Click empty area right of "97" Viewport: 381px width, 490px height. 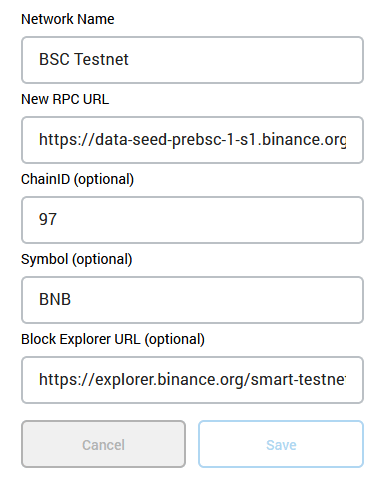point(210,220)
